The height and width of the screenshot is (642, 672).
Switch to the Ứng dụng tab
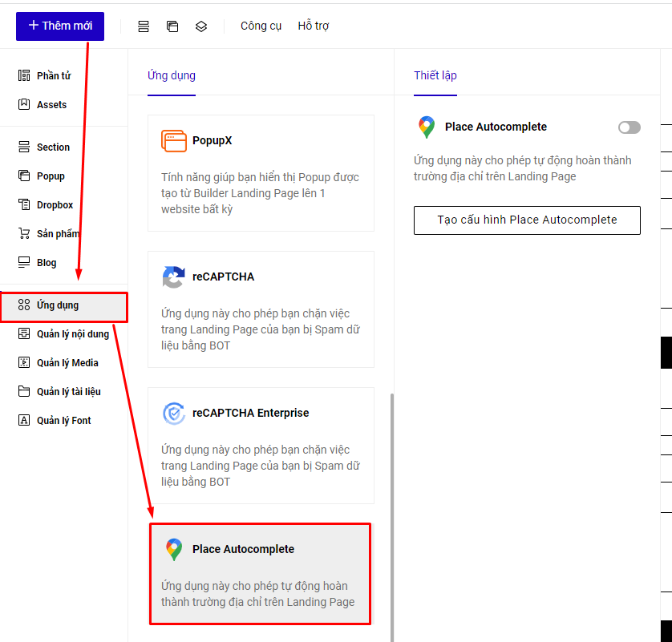[172, 76]
